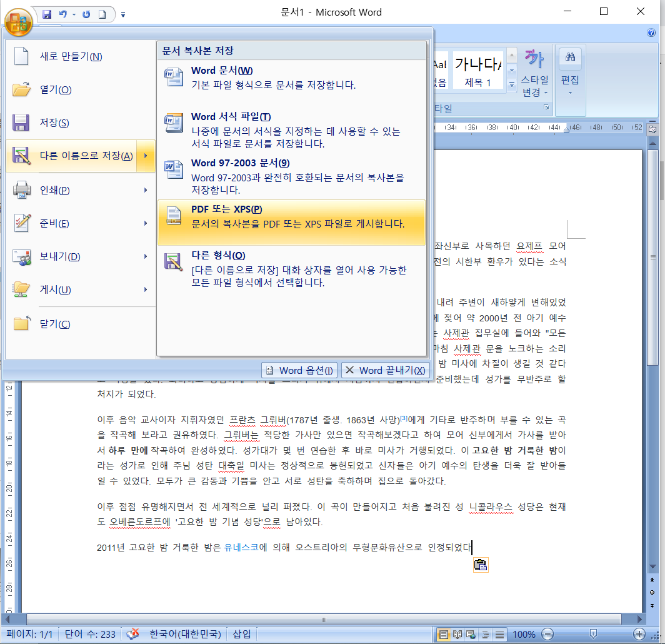The height and width of the screenshot is (644, 665).
Task: Expand the 다른 이름으로 저장 submenu arrow
Action: coord(146,156)
